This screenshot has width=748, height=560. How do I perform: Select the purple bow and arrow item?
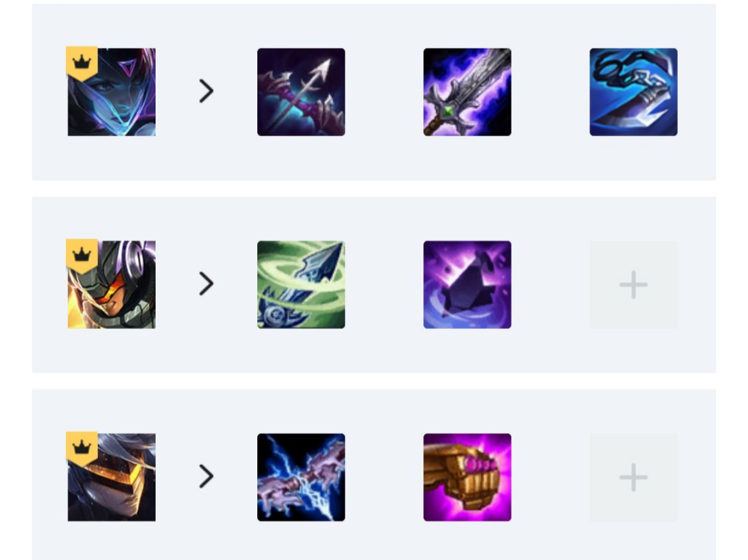pyautogui.click(x=301, y=92)
